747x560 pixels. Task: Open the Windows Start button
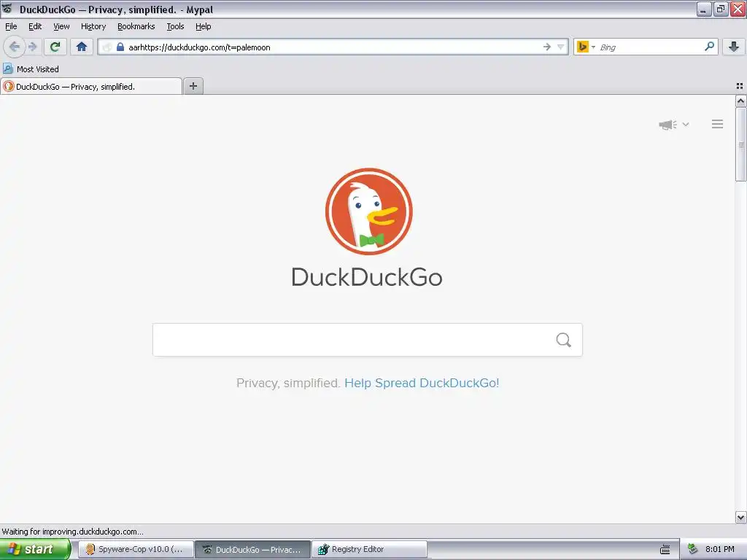click(35, 550)
